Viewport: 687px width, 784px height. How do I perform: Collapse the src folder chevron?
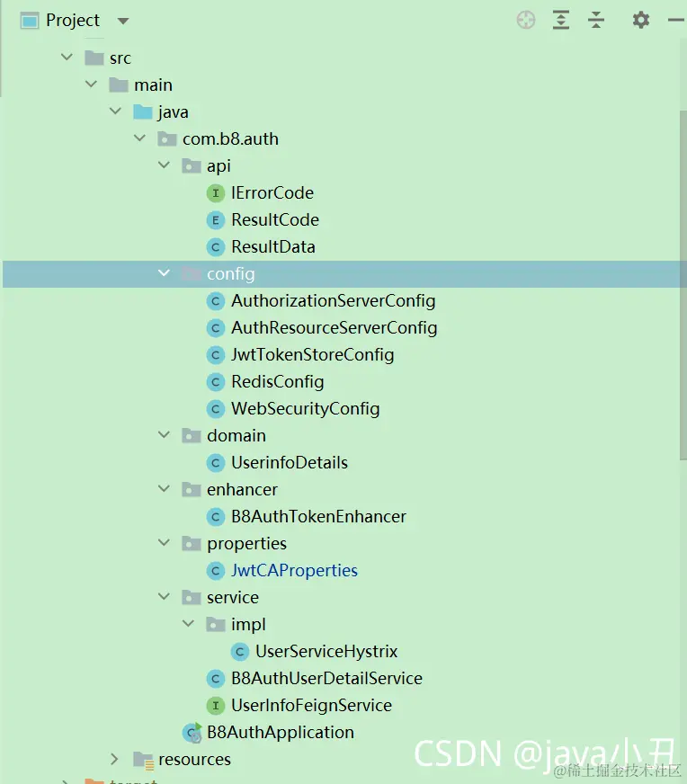[x=67, y=58]
